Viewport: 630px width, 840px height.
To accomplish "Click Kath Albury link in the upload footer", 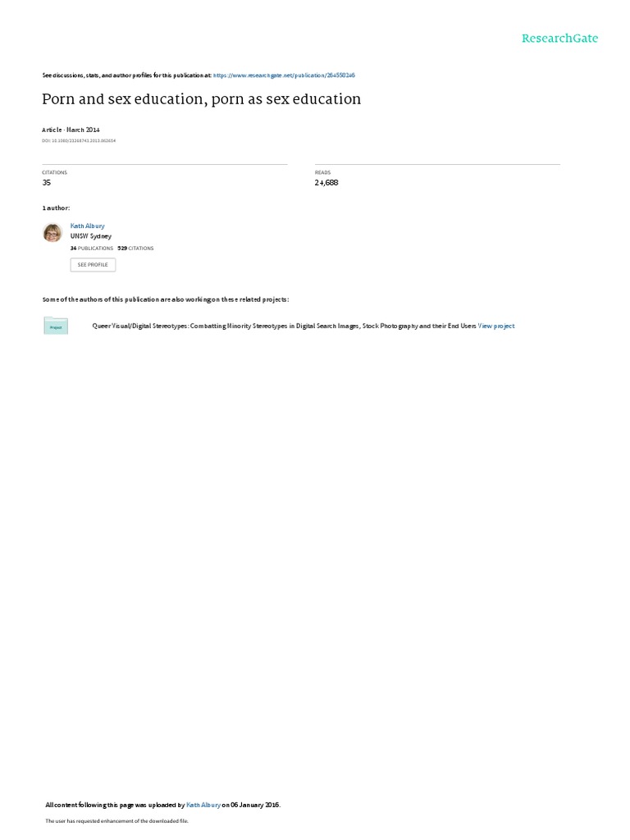I will tap(203, 805).
